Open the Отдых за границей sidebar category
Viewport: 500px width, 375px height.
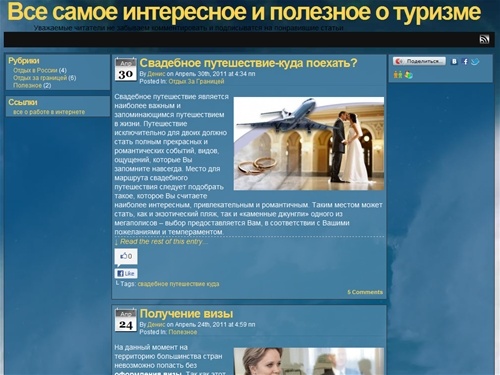[x=40, y=78]
